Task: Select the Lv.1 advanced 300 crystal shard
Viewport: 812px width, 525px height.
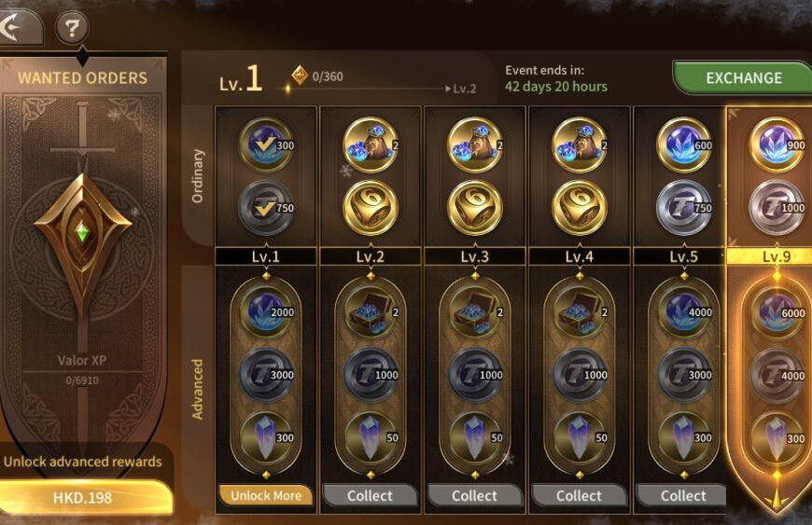Action: pos(266,437)
